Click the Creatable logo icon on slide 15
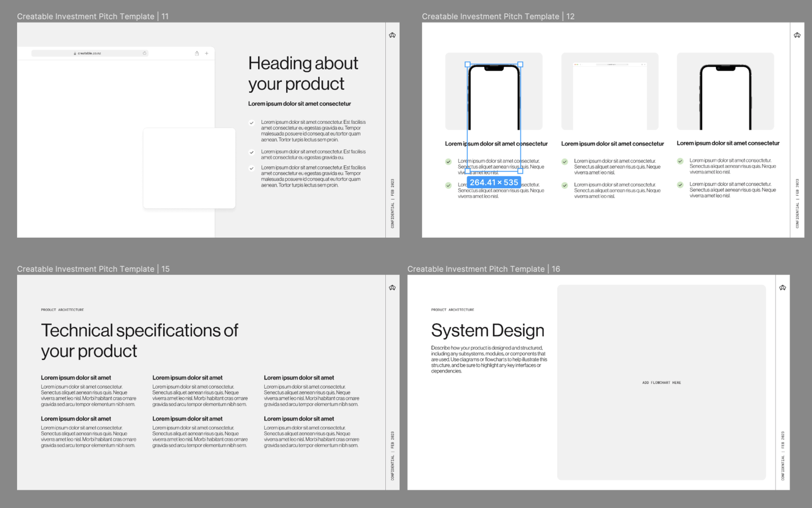812x508 pixels. [x=392, y=288]
